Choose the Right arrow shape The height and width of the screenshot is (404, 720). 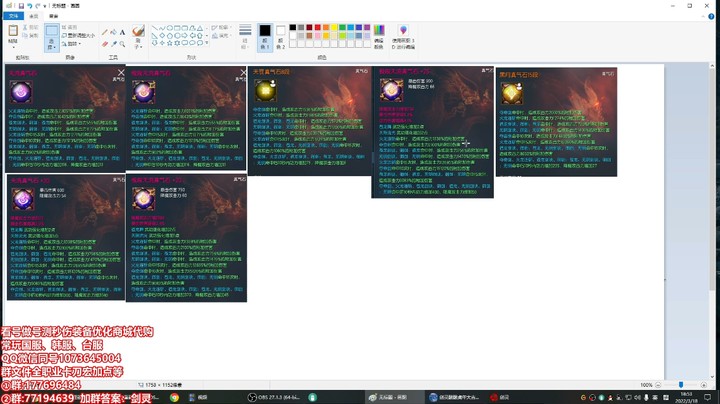(x=185, y=35)
